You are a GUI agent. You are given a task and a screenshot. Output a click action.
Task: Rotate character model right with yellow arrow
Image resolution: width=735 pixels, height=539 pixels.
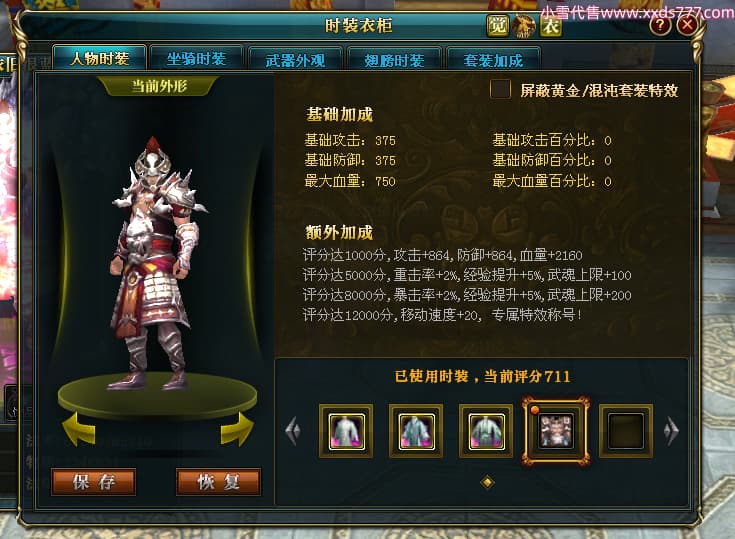click(237, 429)
